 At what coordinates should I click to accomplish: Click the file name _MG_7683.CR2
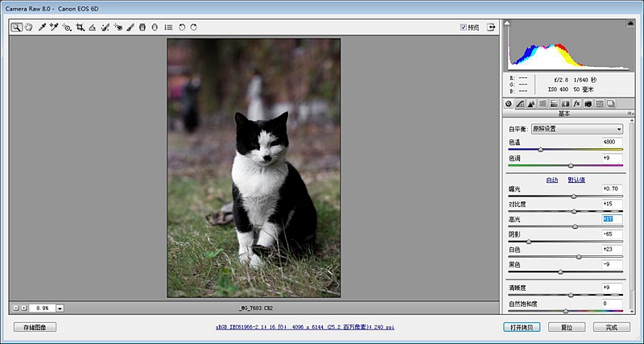256,308
